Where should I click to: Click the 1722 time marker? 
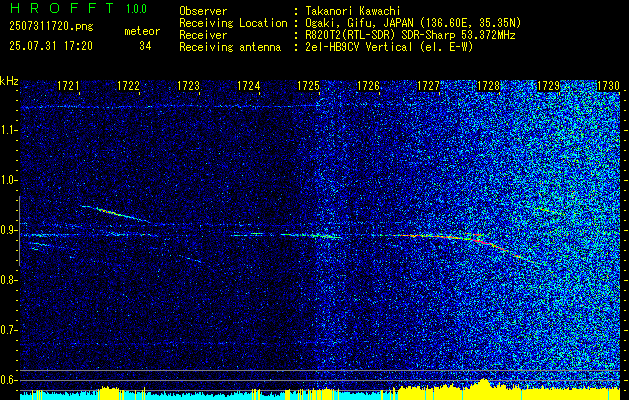point(128,86)
